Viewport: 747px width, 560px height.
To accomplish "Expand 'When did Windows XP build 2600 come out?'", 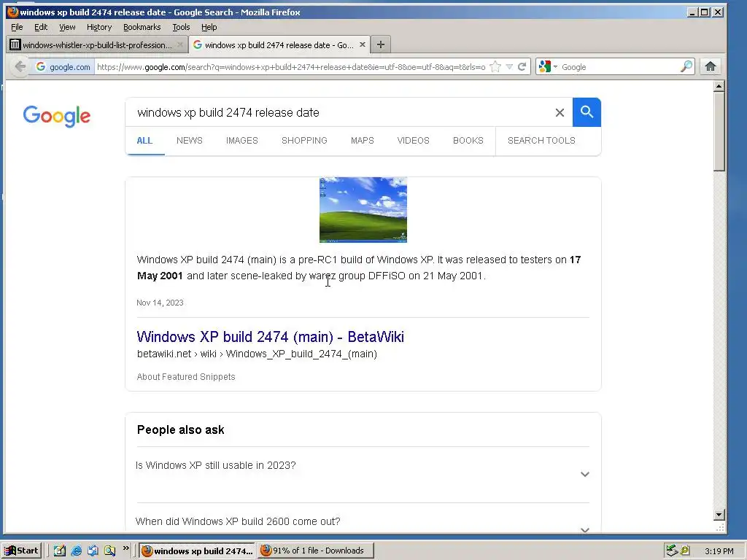I will pos(363,521).
